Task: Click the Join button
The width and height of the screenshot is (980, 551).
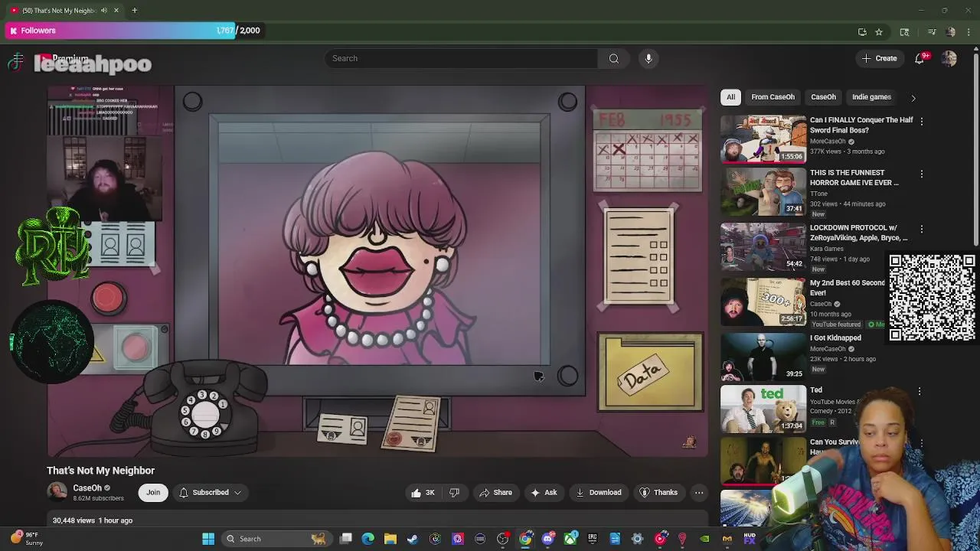Action: click(153, 493)
